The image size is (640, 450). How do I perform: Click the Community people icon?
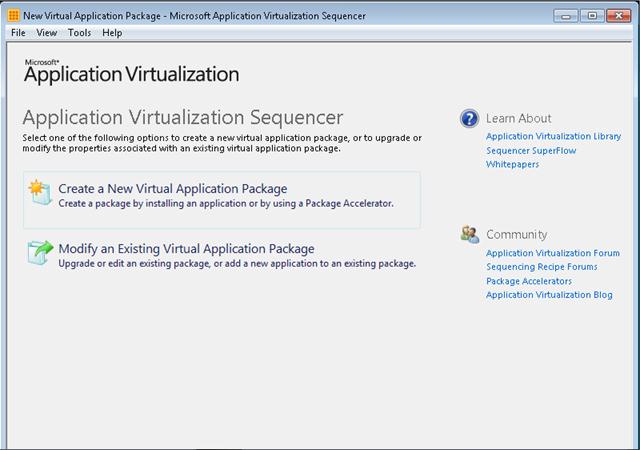[x=469, y=235]
